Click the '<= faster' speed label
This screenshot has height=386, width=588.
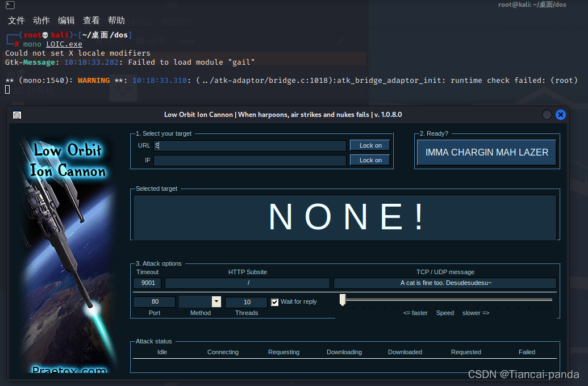point(415,313)
